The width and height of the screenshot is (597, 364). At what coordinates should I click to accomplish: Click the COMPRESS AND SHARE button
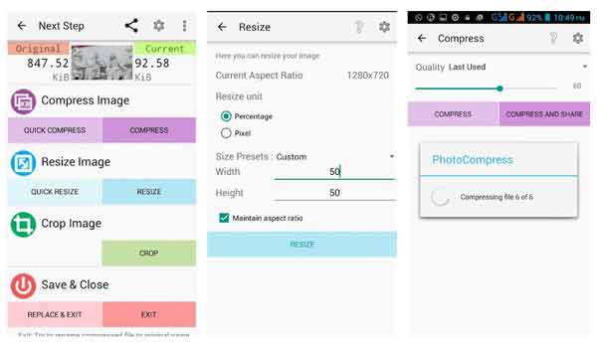[544, 114]
